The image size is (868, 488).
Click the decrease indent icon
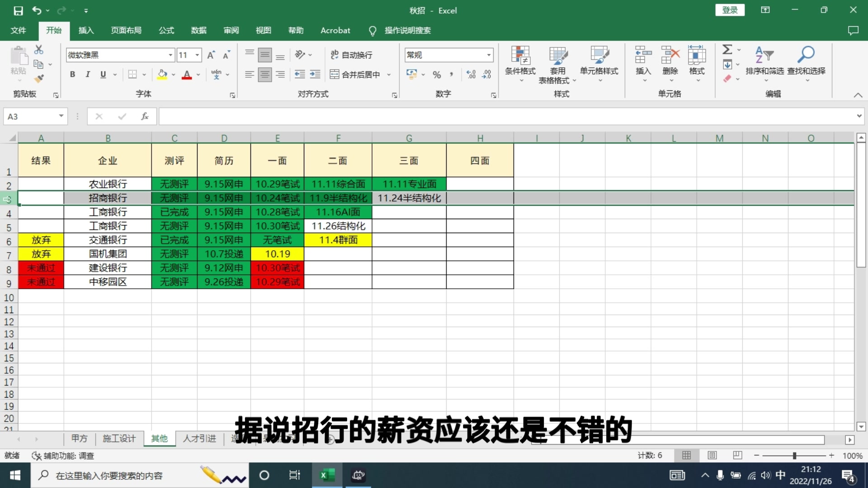coord(300,75)
